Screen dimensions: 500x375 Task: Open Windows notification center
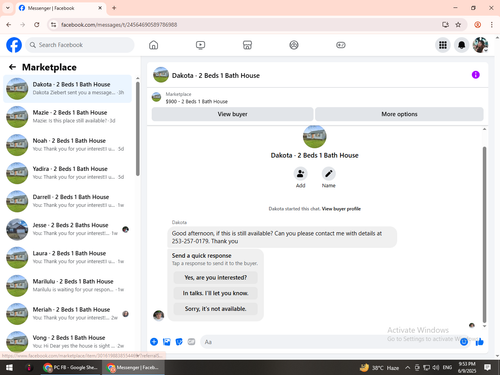click(x=487, y=367)
